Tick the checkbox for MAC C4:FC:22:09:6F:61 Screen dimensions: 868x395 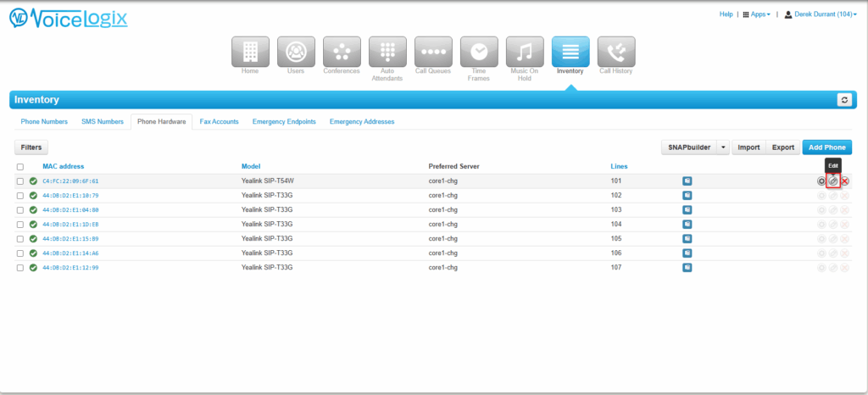pyautogui.click(x=19, y=181)
